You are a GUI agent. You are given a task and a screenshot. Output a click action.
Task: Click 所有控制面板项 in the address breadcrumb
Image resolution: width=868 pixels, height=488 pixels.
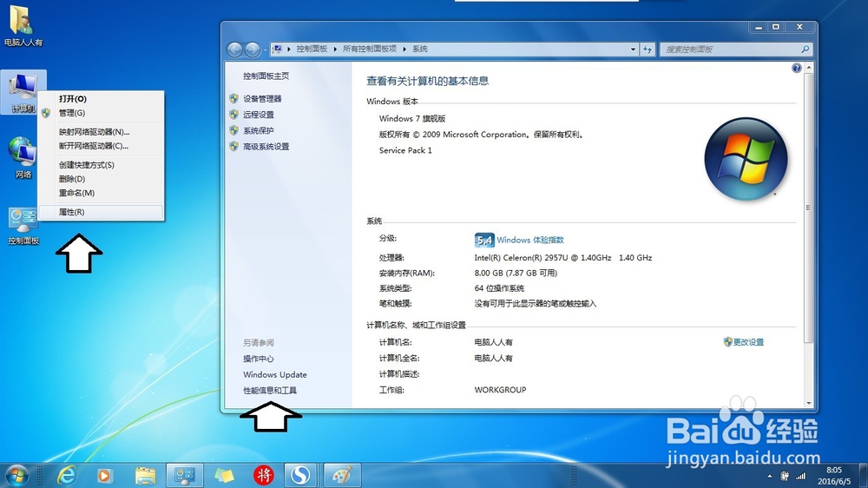369,49
